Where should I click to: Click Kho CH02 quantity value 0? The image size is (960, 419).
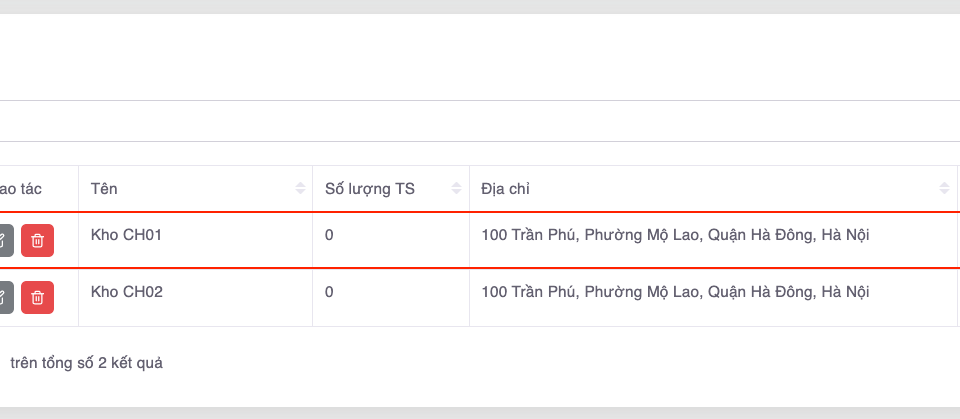(329, 293)
